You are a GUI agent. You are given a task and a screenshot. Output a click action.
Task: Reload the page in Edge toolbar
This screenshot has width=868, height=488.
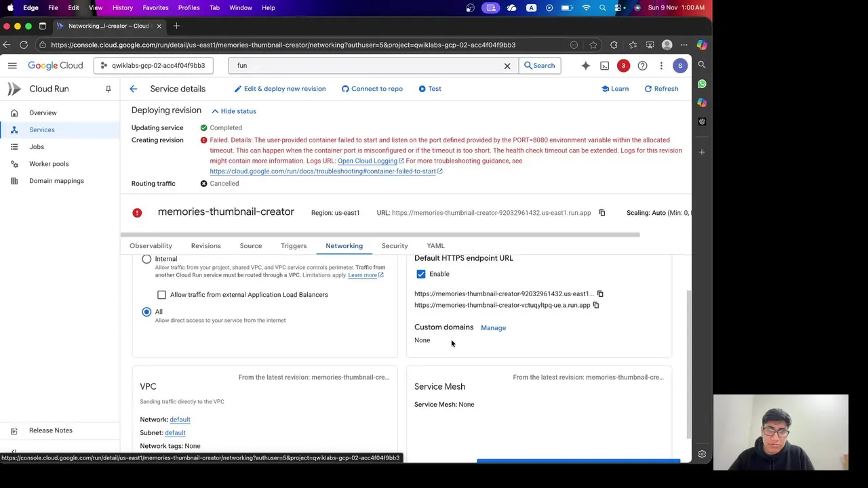coord(24,45)
